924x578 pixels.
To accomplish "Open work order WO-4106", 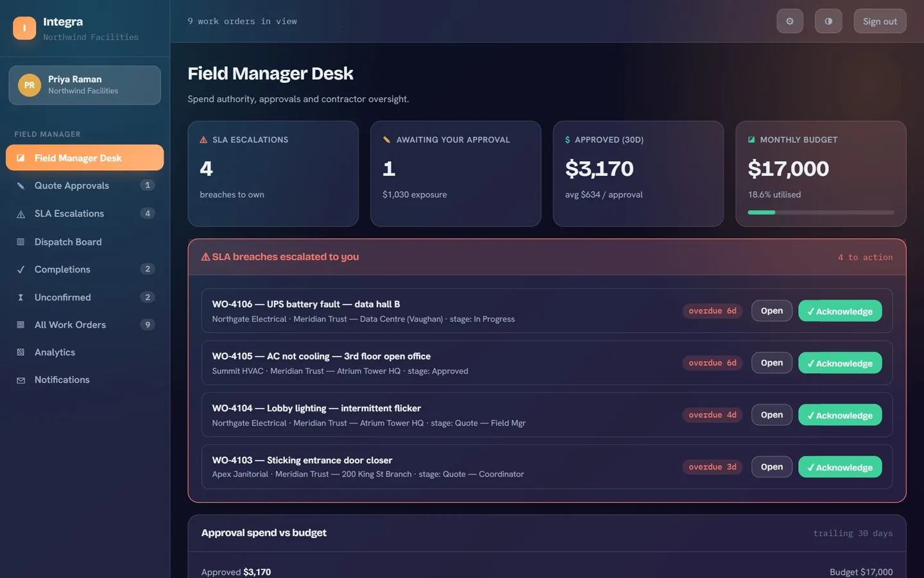I will tap(772, 311).
